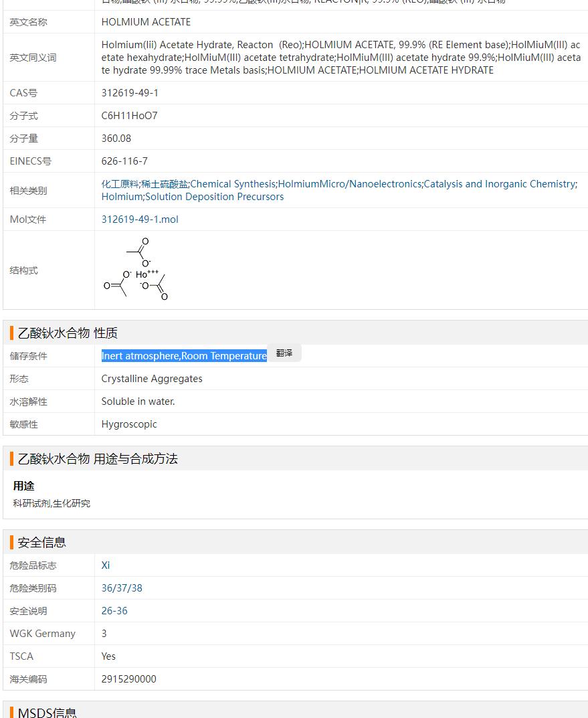Click the highlighted Inert atmosphere storage text
The width and height of the screenshot is (588, 718).
point(184,356)
